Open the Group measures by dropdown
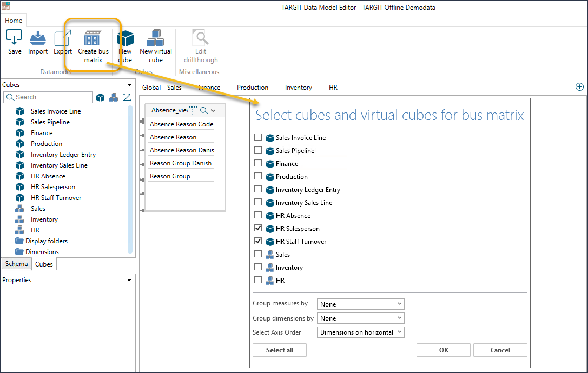Image resolution: width=588 pixels, height=373 pixels. (360, 304)
